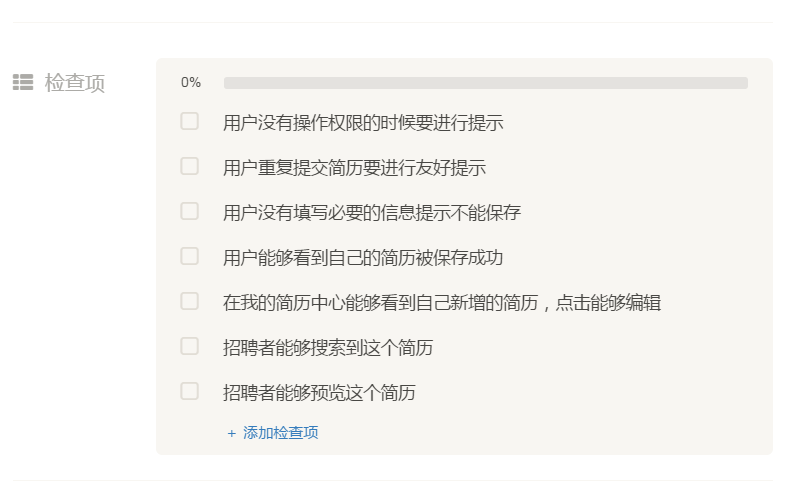Edit the item text ending with 点击能够编辑
Screen dimensions: 787x481
point(441,303)
